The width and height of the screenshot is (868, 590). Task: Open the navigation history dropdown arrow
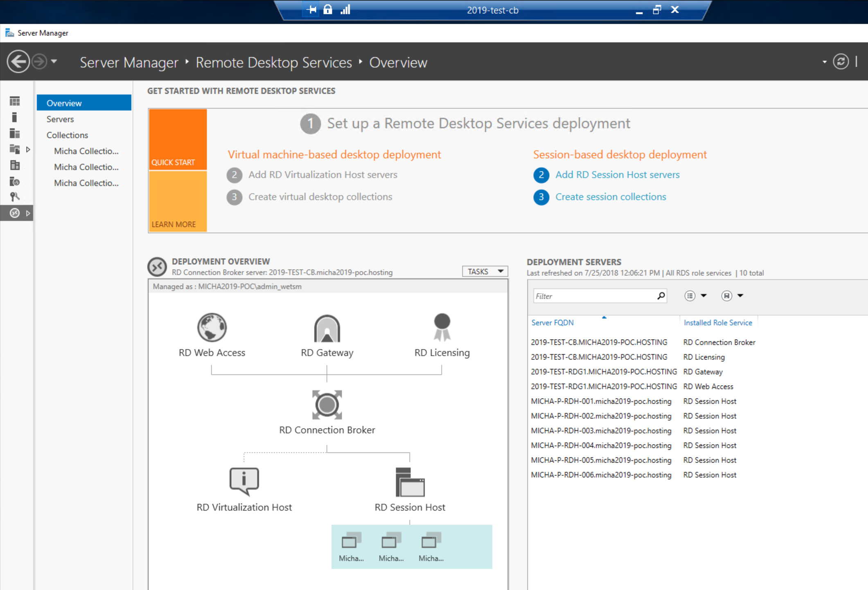coord(54,62)
